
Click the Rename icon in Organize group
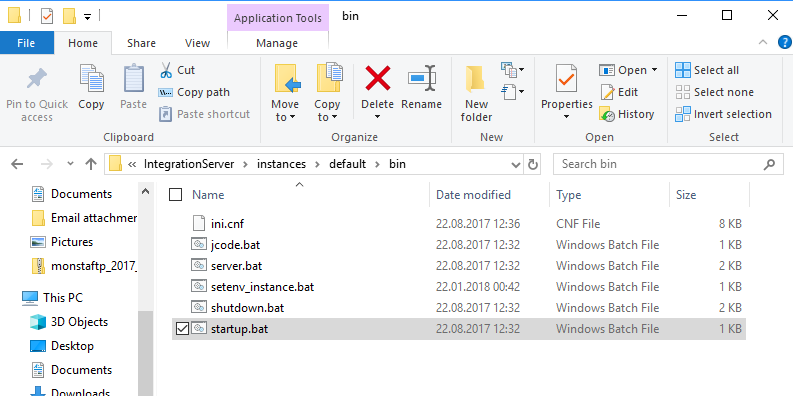pyautogui.click(x=421, y=78)
